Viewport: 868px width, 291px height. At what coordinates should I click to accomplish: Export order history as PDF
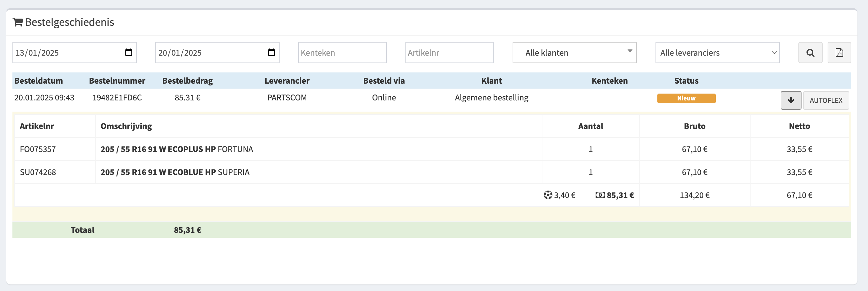(x=839, y=53)
